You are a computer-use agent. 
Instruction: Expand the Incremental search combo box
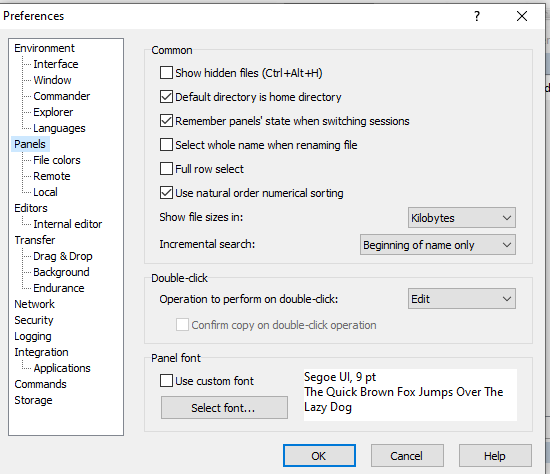(x=438, y=245)
